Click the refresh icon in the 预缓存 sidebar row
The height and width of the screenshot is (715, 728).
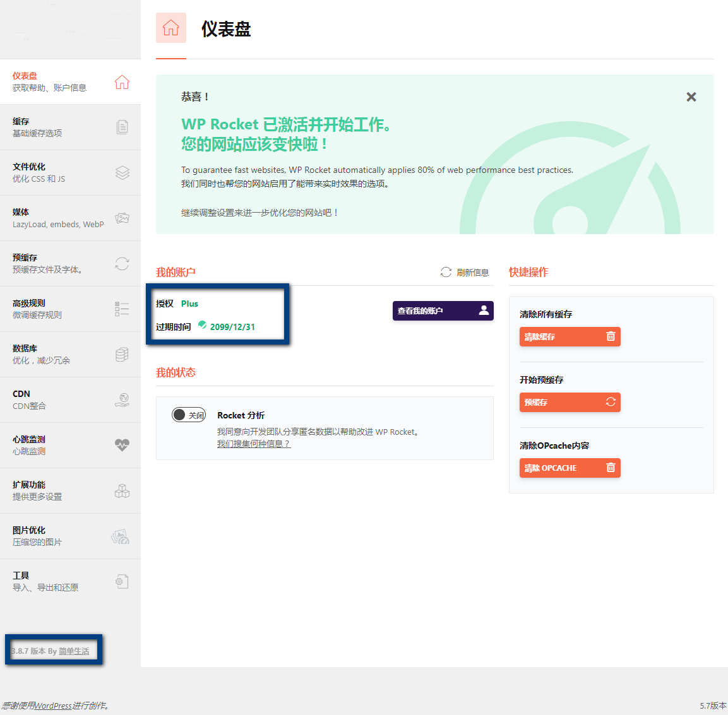[122, 264]
